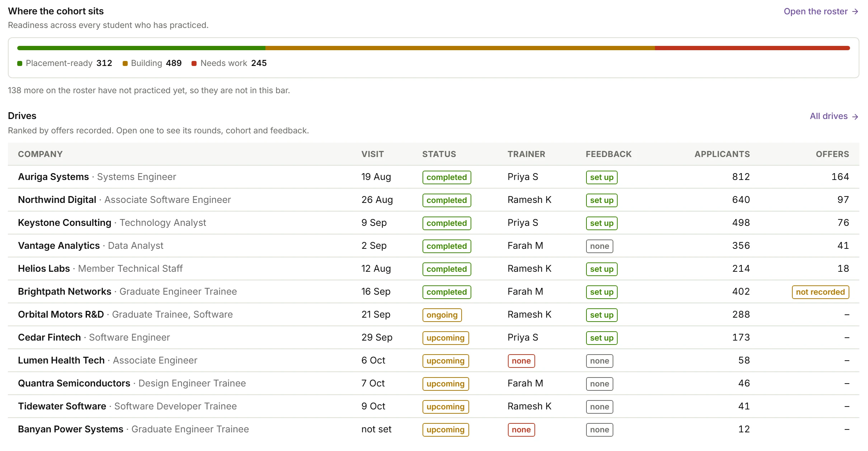
Task: Open the Keystone Consulting drive
Action: point(434,223)
